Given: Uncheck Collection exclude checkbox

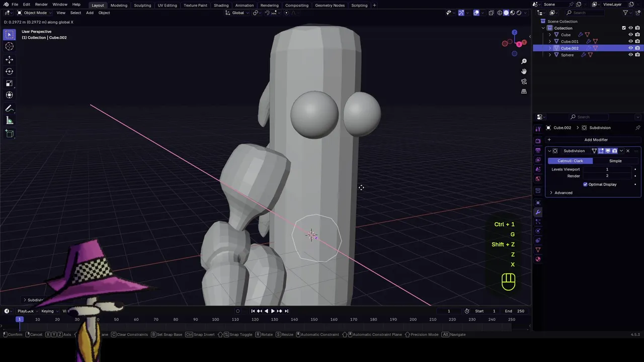Looking at the screenshot, I should (624, 28).
